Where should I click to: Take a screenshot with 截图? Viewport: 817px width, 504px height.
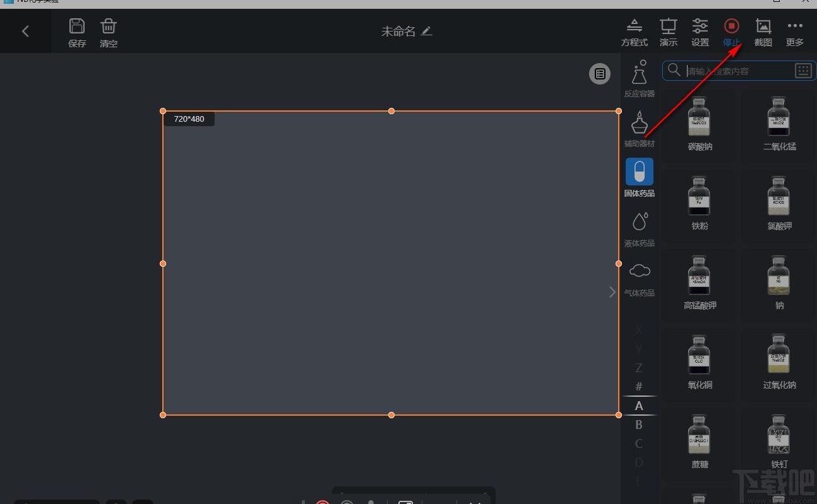pos(763,32)
